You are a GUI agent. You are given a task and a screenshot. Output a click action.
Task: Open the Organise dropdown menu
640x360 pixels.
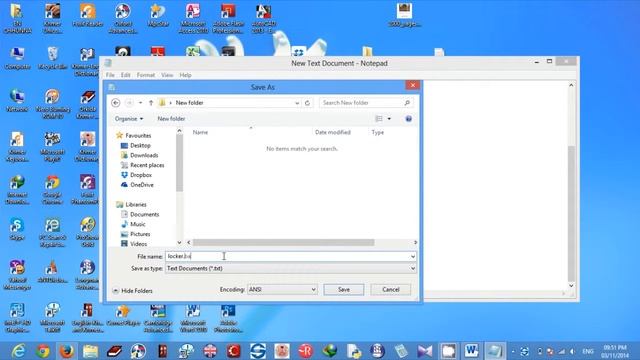[x=129, y=119]
